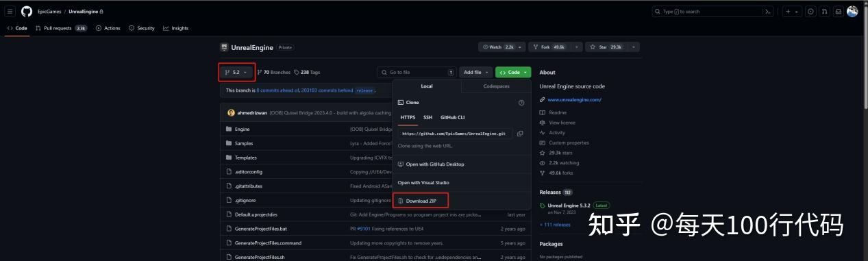Screen dimensions: 868x261
Task: Open with GitHub Desktop
Action: [434, 164]
